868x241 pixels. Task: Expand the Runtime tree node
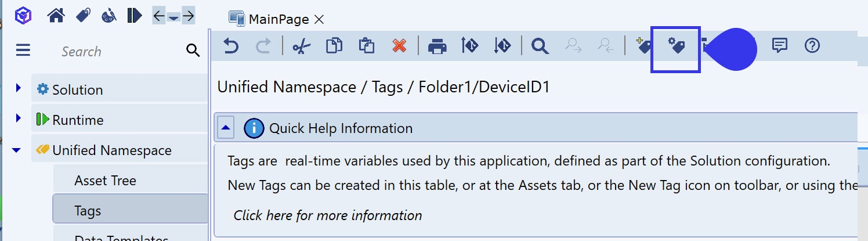[19, 119]
